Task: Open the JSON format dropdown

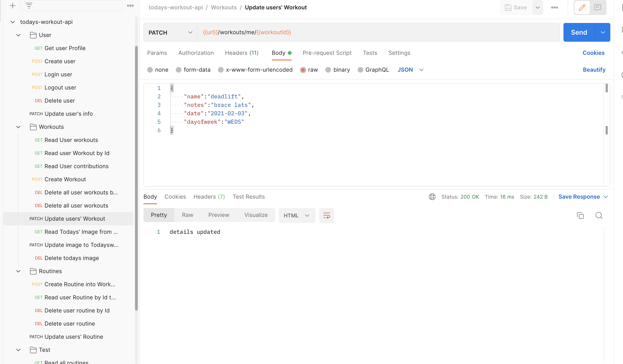Action: coord(421,70)
